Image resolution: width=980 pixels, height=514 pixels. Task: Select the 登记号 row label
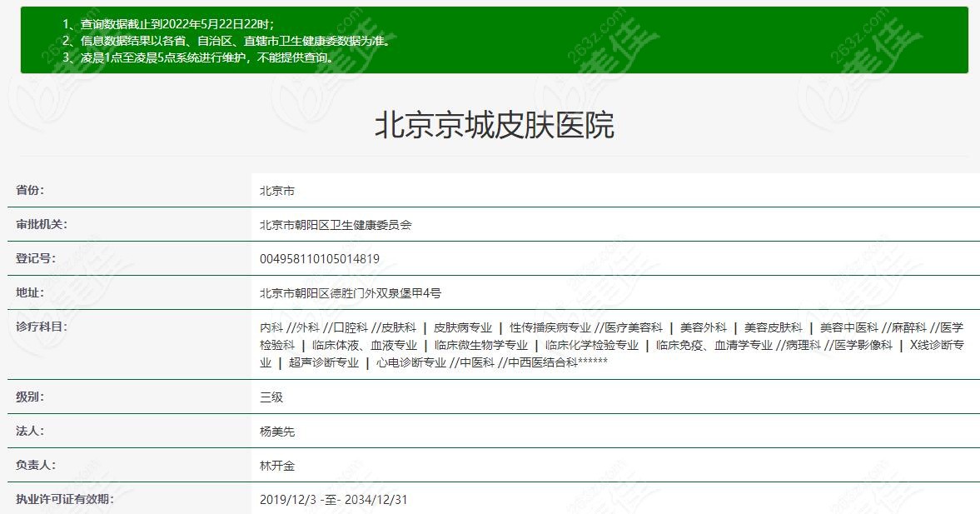tap(36, 258)
